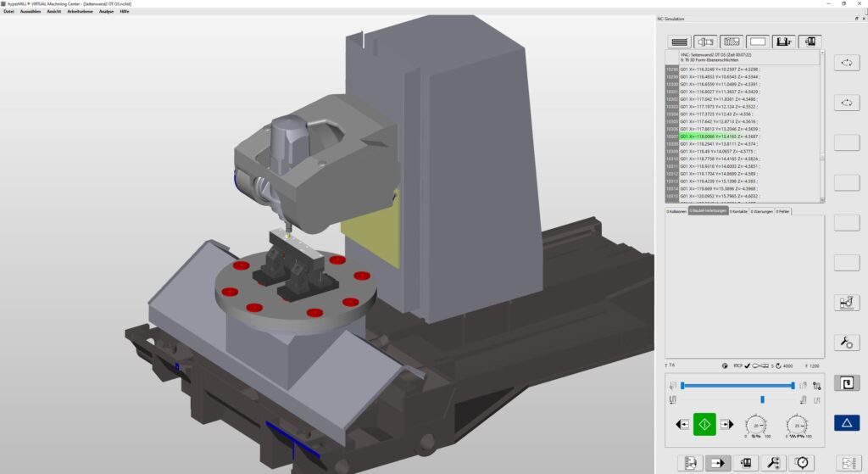Switch to the Kollisionen tab
868x474 pixels.
[x=676, y=211]
